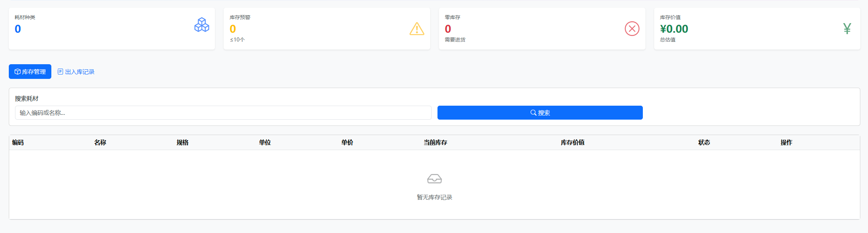Click the empty inbox tray icon

[434, 179]
